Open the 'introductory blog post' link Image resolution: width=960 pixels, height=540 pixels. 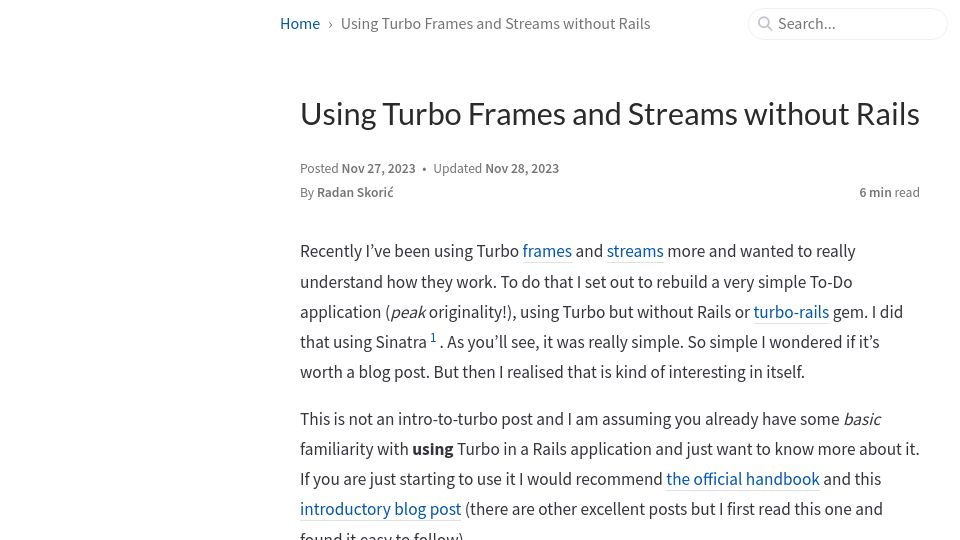[x=380, y=509]
